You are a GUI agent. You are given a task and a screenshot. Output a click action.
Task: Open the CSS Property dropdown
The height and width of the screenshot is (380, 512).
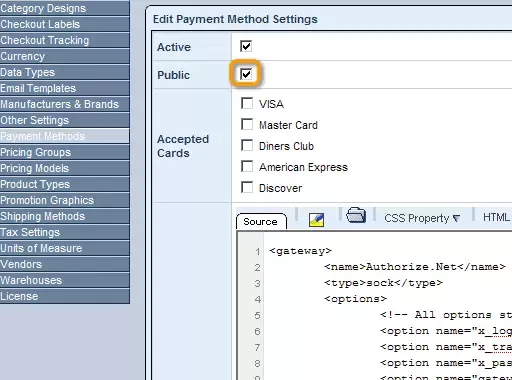pos(422,218)
